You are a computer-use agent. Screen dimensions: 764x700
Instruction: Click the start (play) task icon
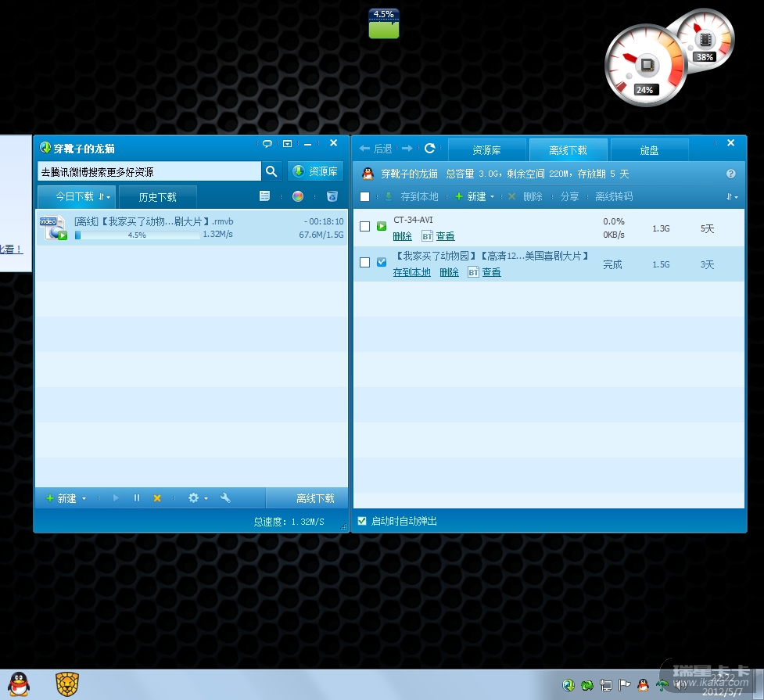116,497
